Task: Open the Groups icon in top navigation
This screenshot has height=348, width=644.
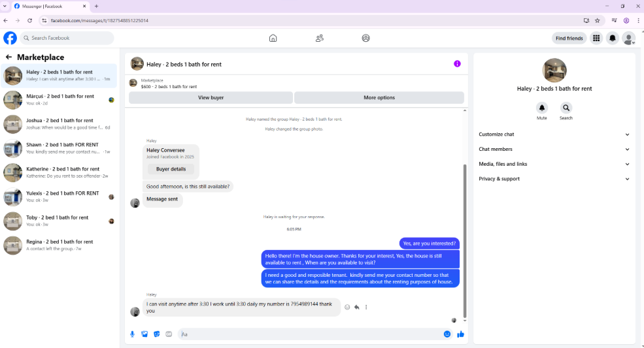Action: [x=365, y=38]
